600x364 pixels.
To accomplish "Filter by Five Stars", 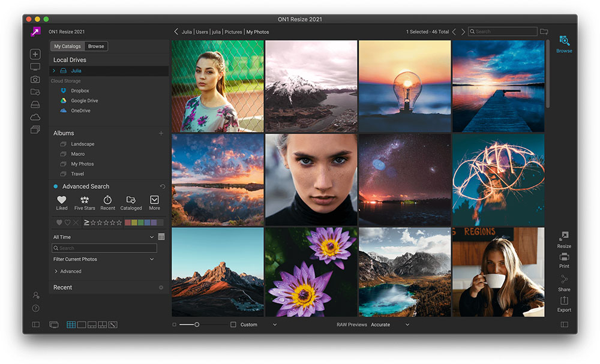I will [85, 203].
